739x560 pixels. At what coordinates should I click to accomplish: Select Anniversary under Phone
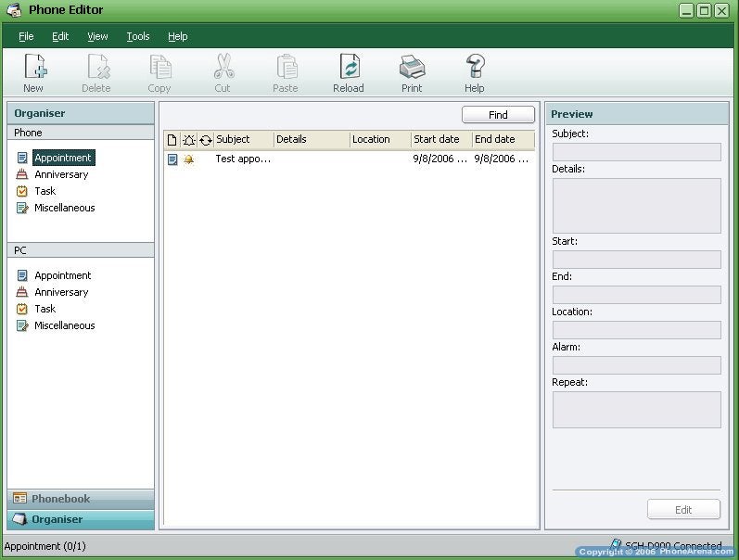(x=61, y=174)
